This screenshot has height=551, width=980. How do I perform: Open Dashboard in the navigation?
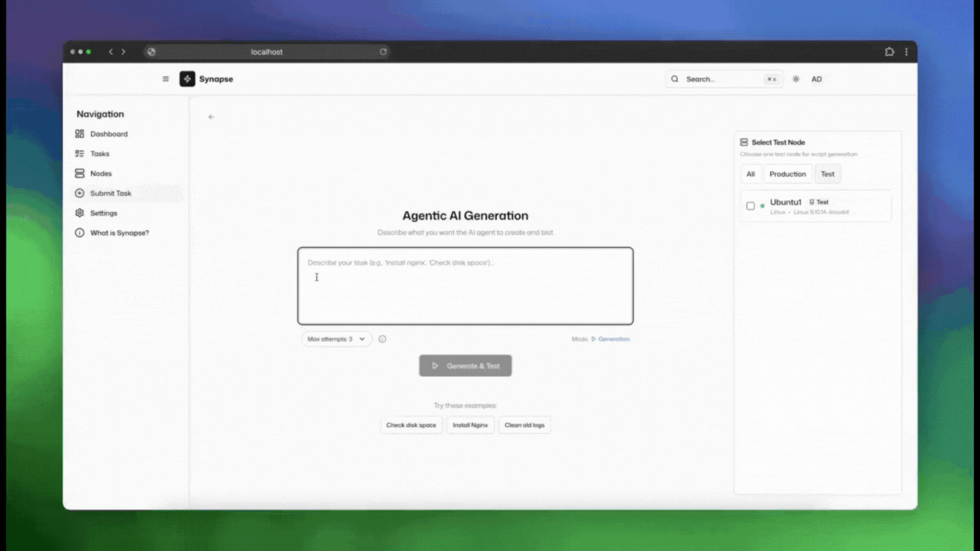(x=109, y=134)
